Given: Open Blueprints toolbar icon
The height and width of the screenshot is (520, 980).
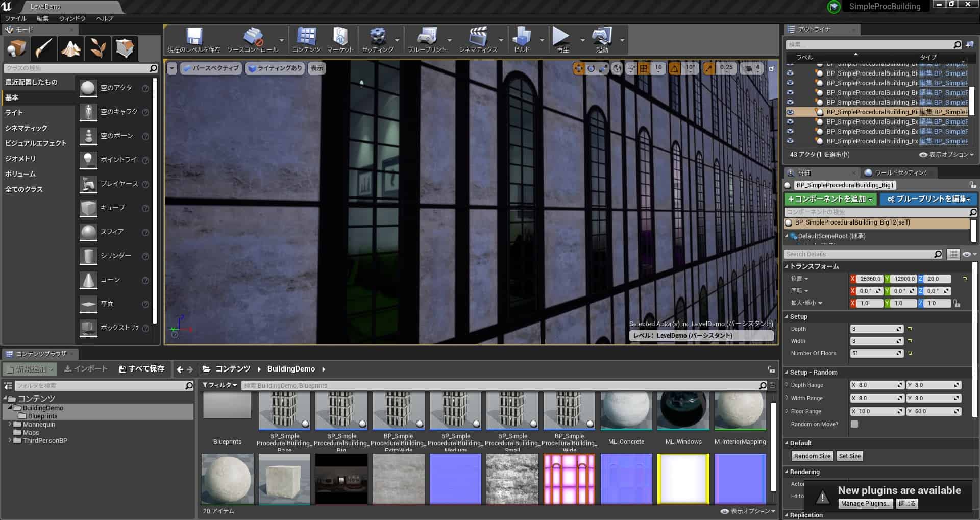Looking at the screenshot, I should [x=427, y=40].
